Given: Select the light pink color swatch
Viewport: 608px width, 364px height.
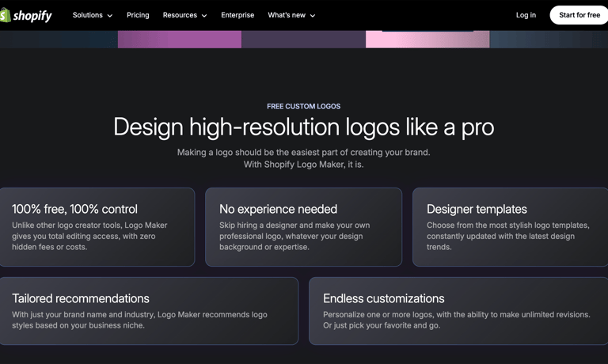Looking at the screenshot, I should [427, 40].
